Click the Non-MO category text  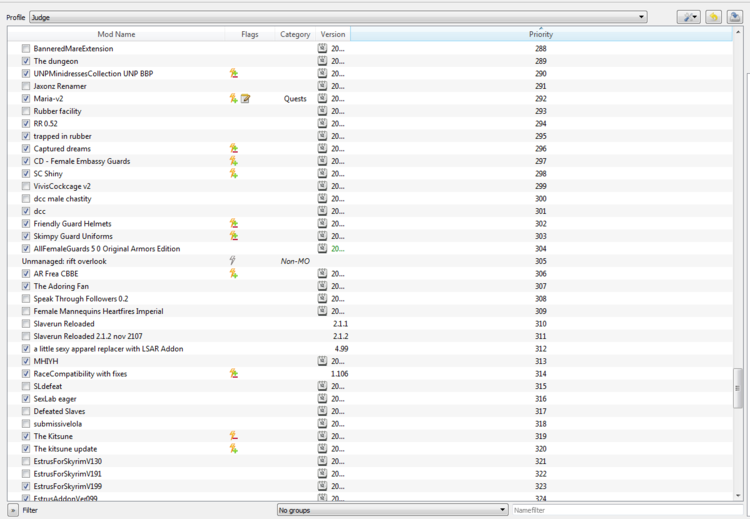pyautogui.click(x=295, y=261)
